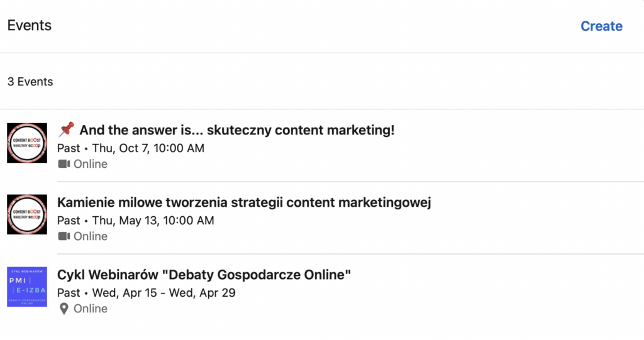Open Cykl Webinarów "Debaty Gospodarcze Online" event
This screenshot has width=644, height=340.
tap(204, 275)
